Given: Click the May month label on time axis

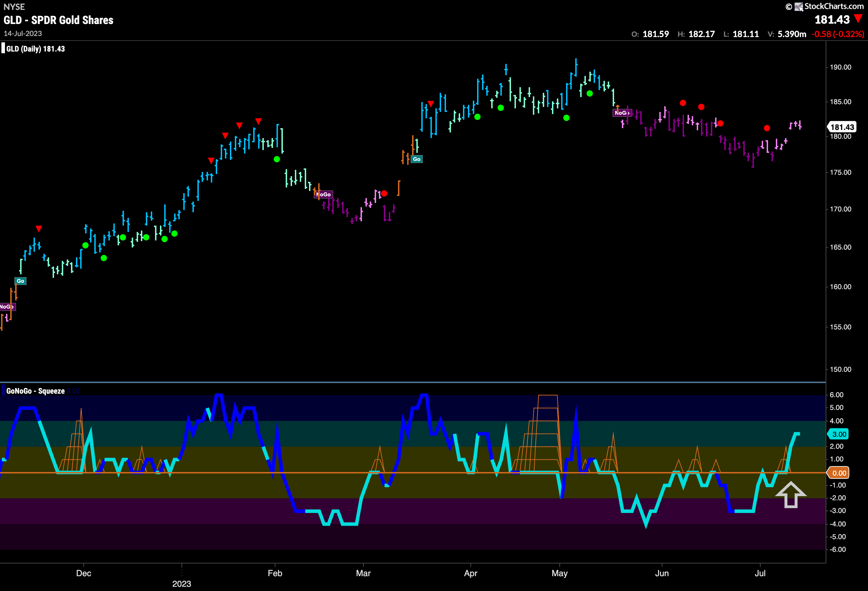Looking at the screenshot, I should (559, 573).
